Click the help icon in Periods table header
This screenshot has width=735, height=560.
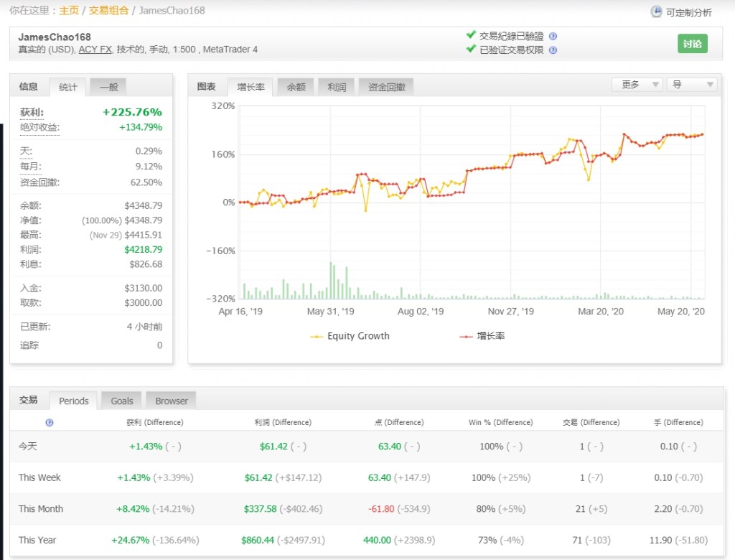click(50, 423)
